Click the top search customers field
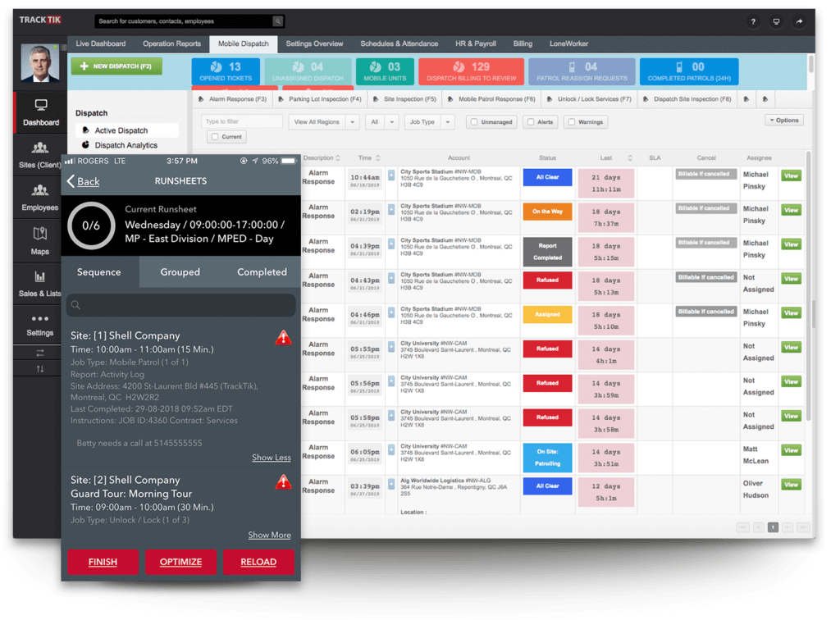The height and width of the screenshot is (620, 840). 185,21
